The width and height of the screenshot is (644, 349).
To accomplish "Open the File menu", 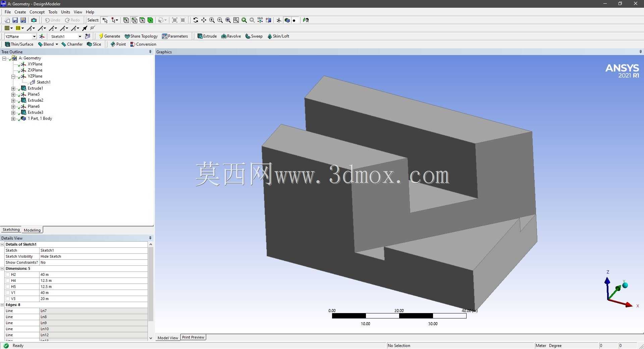I will tap(8, 12).
